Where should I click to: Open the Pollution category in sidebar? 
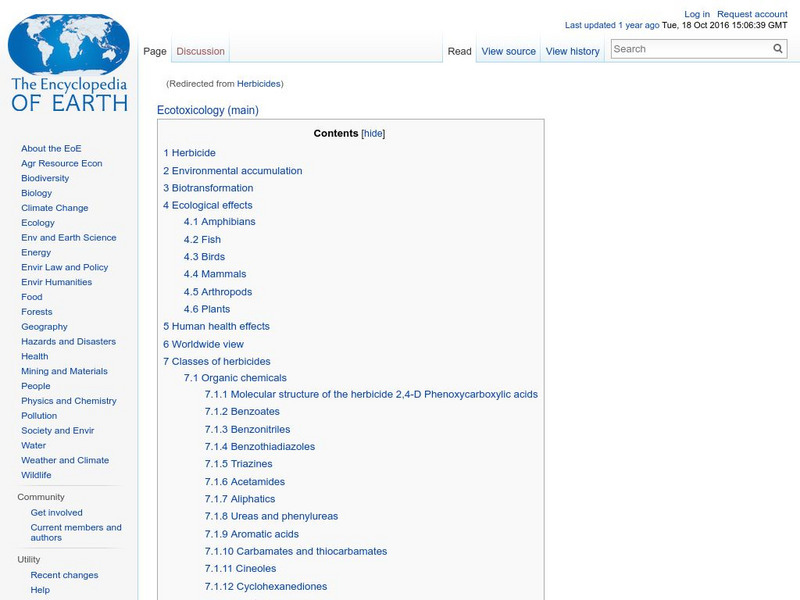click(40, 415)
